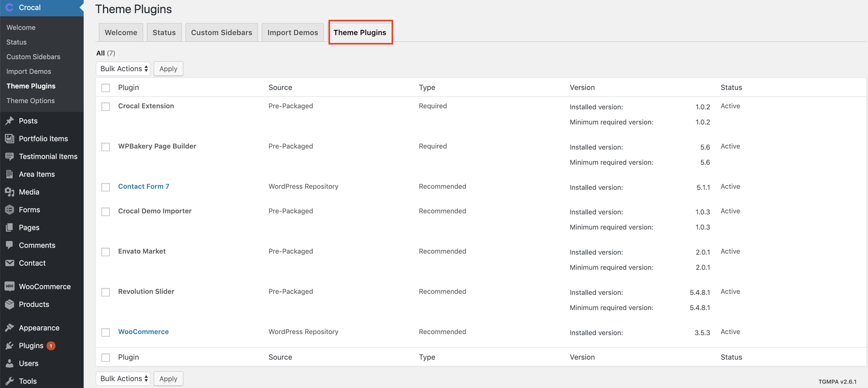This screenshot has height=388, width=868.
Task: Click the Area Items icon
Action: (x=9, y=174)
